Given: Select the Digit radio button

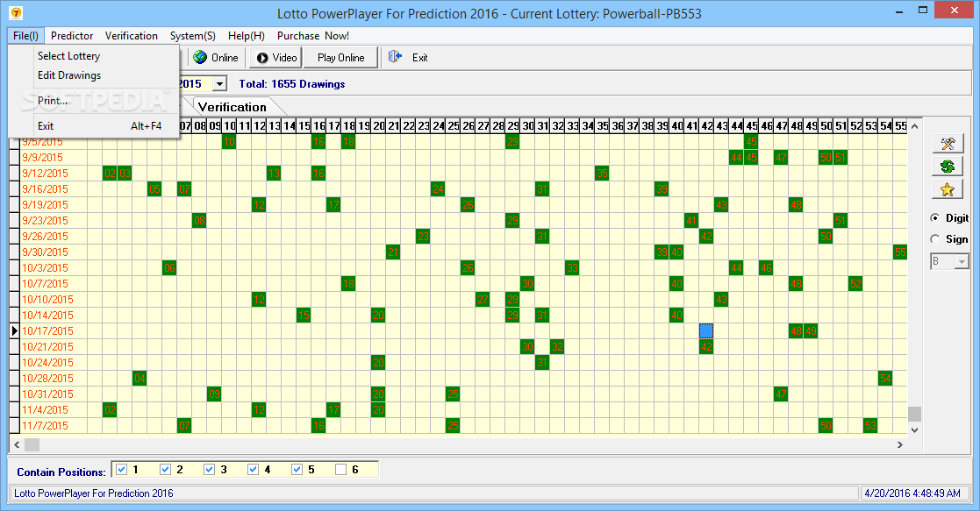Looking at the screenshot, I should point(934,218).
